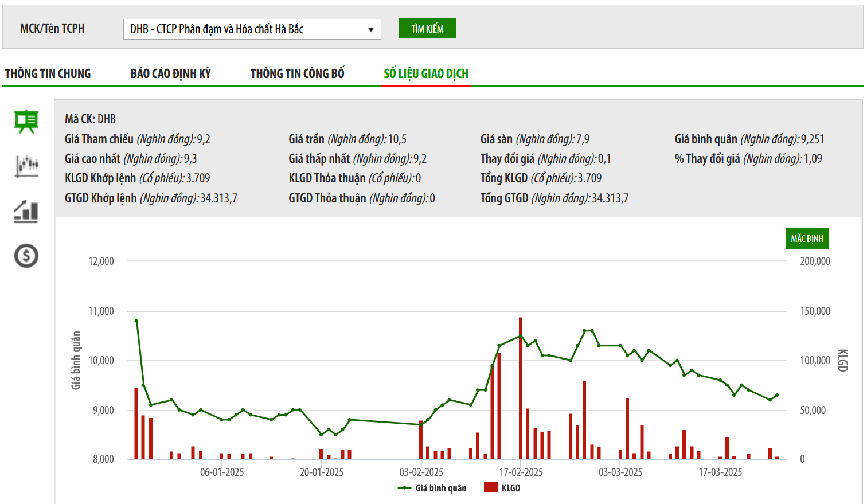867x504 pixels.
Task: Click the 03-02-2025 date label on axis
Action: (421, 472)
